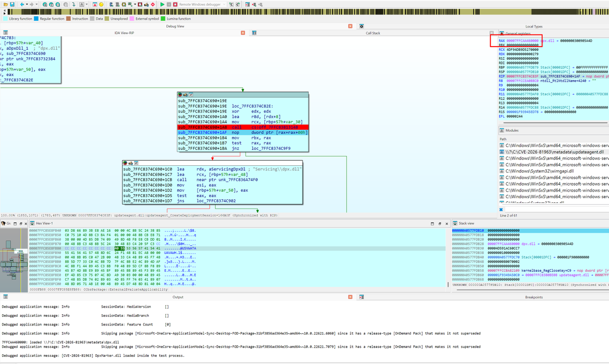Screen dimensions: 609x364
Task: Click the red-arrow graph overview icon
Action: coord(95,4)
